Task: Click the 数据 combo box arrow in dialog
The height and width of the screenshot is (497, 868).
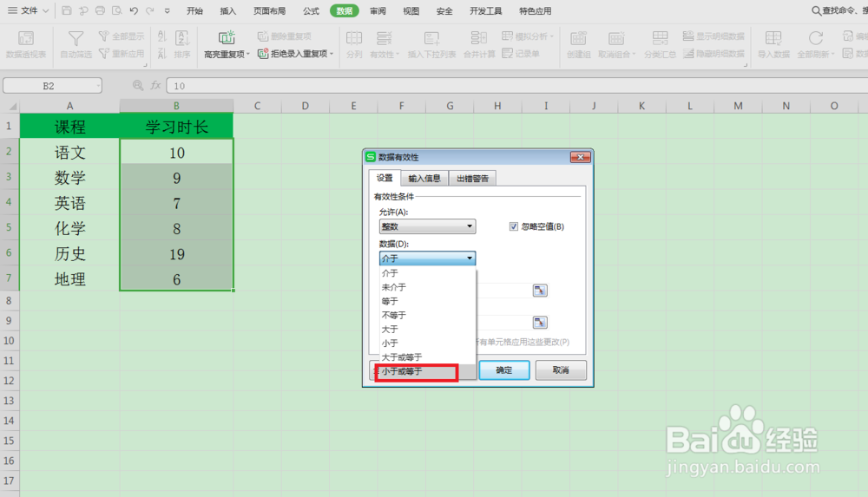Action: point(470,258)
